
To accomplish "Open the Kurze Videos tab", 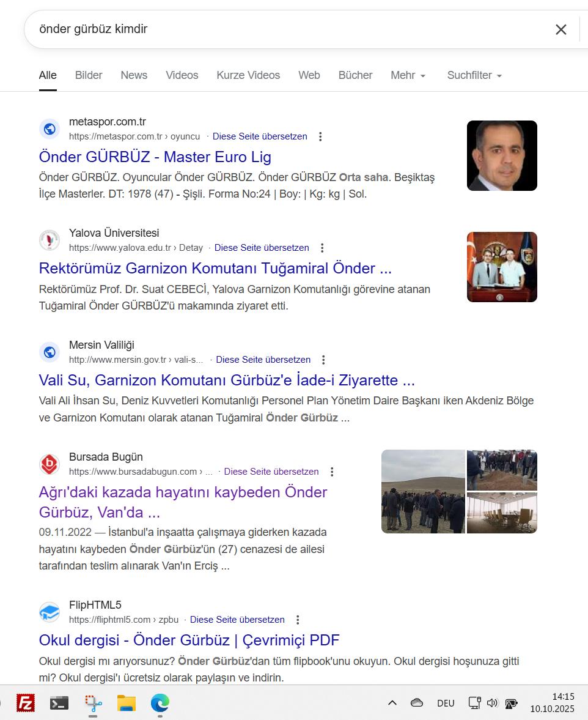I will (248, 75).
